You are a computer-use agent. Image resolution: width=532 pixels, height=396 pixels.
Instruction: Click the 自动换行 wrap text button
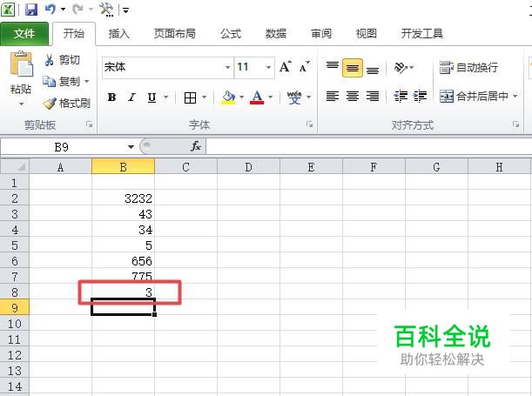[468, 68]
